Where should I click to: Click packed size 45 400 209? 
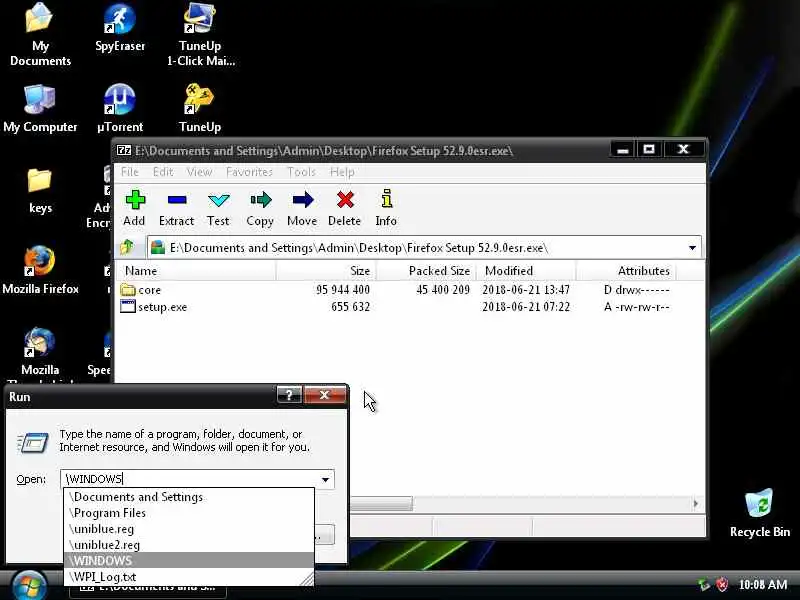tap(443, 290)
